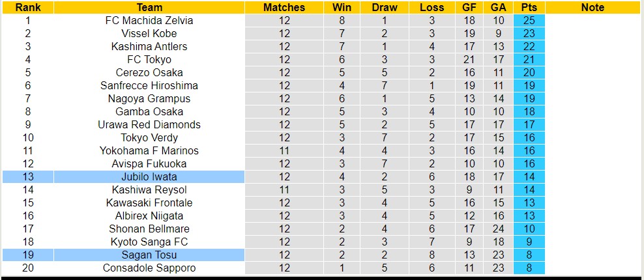This screenshot has width=644, height=280.
Task: Open the Vissel Kobe team link
Action: point(149,33)
